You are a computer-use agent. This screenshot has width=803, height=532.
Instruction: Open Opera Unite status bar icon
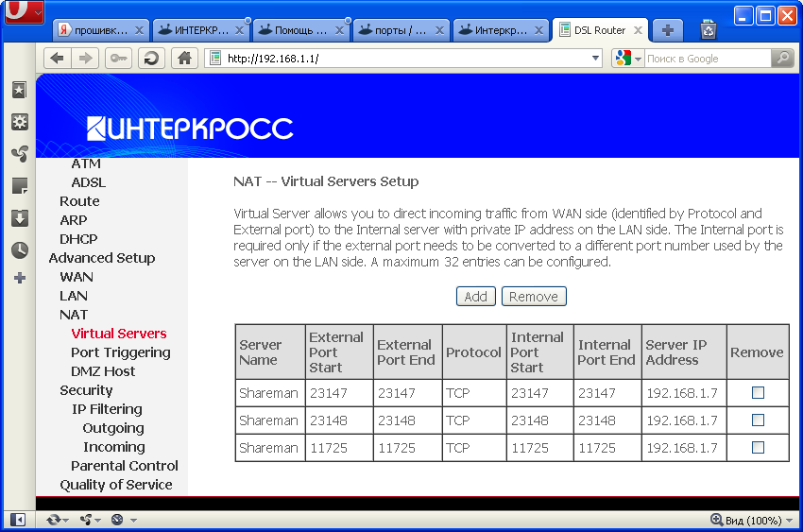pyautogui.click(x=86, y=521)
